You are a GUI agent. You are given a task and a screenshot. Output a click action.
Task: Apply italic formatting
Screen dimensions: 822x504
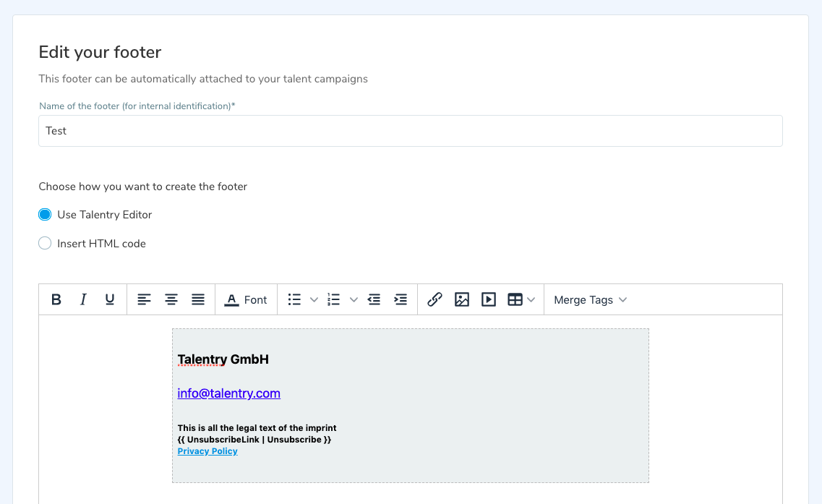[83, 299]
